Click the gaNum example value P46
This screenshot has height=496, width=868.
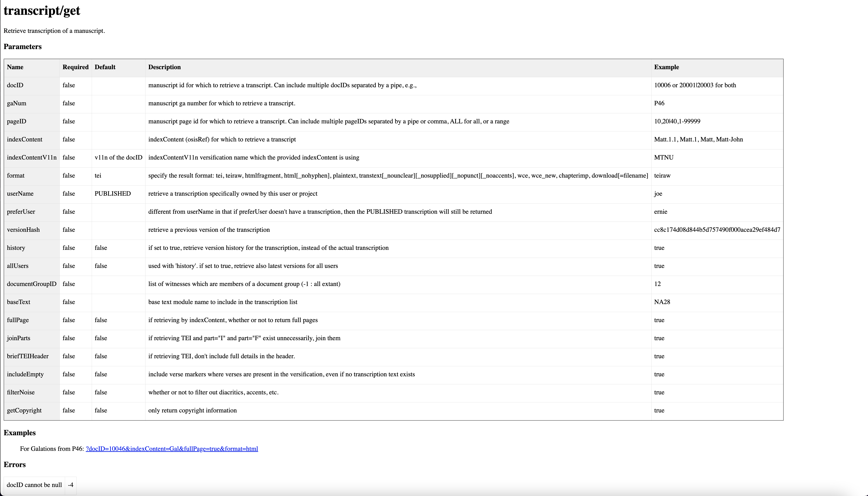[659, 103]
